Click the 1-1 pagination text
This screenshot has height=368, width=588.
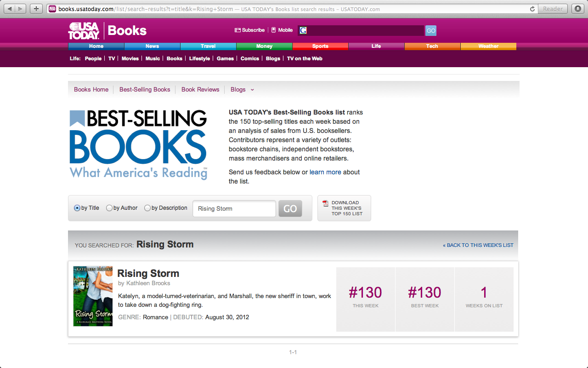pyautogui.click(x=293, y=352)
